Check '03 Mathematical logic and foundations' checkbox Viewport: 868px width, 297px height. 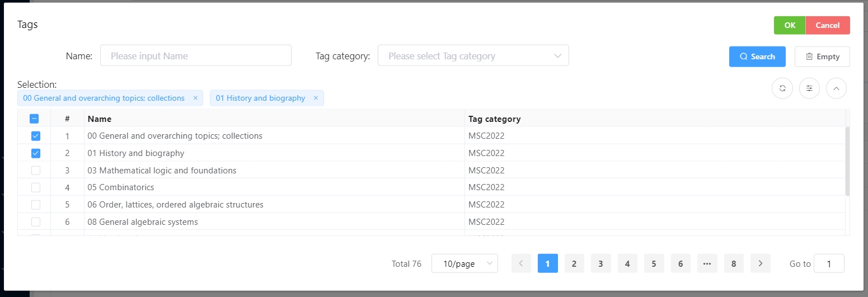36,171
